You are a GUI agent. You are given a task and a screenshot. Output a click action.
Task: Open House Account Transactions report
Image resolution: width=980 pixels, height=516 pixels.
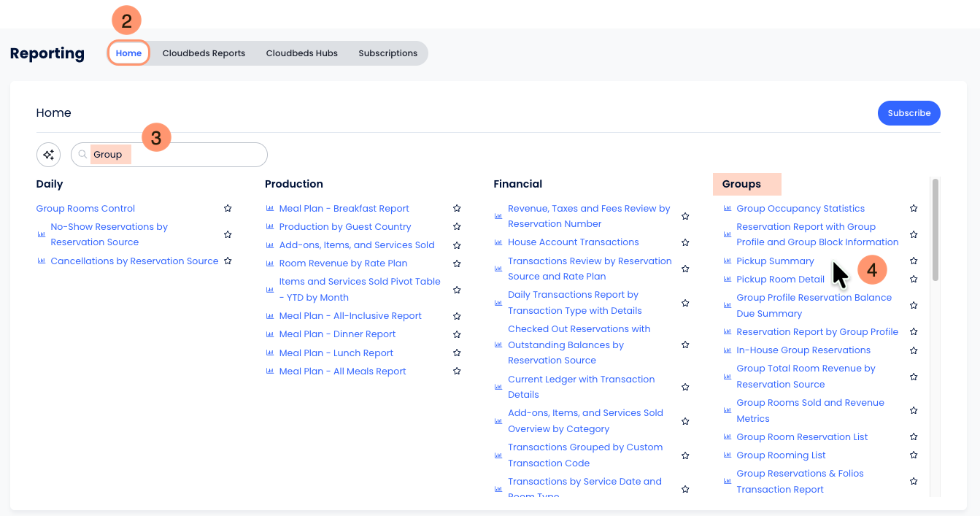pyautogui.click(x=574, y=242)
